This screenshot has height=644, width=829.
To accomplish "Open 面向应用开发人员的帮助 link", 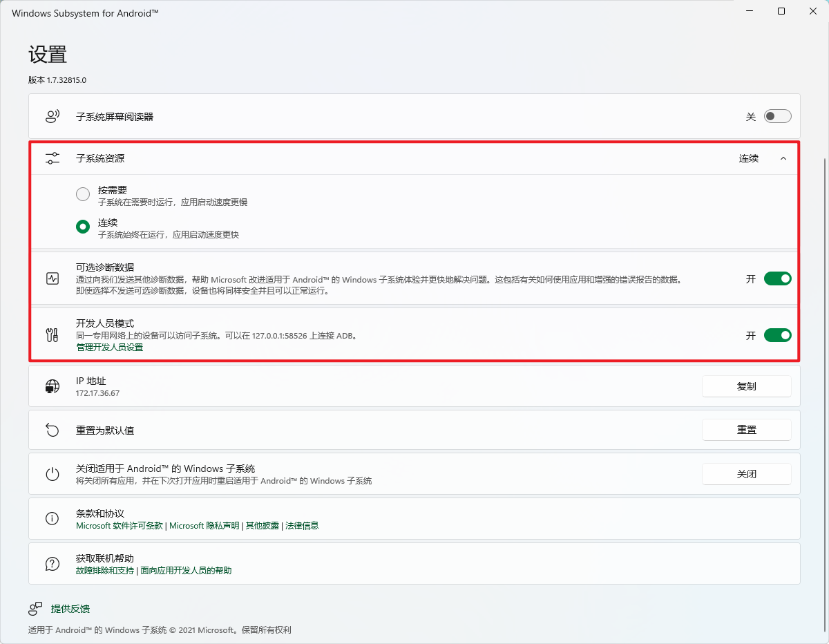I will click(186, 571).
